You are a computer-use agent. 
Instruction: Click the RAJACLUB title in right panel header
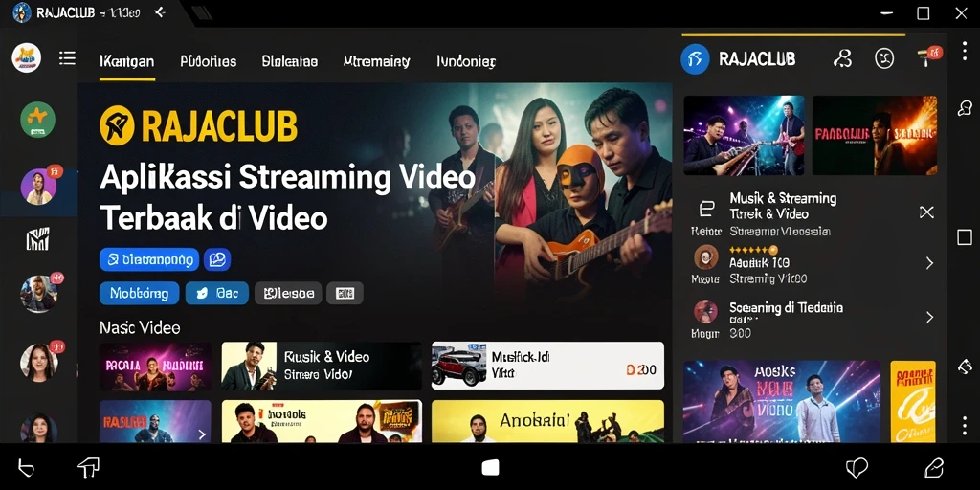(x=757, y=59)
